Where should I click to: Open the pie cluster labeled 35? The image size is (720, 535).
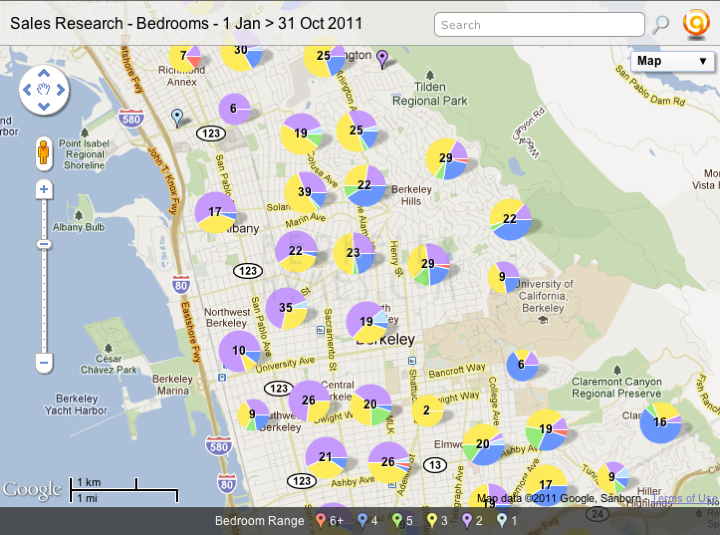287,308
